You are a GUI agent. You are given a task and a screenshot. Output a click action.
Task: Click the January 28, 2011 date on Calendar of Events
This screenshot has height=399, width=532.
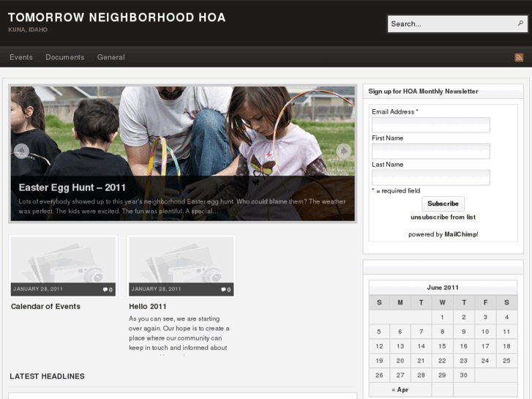[38, 289]
